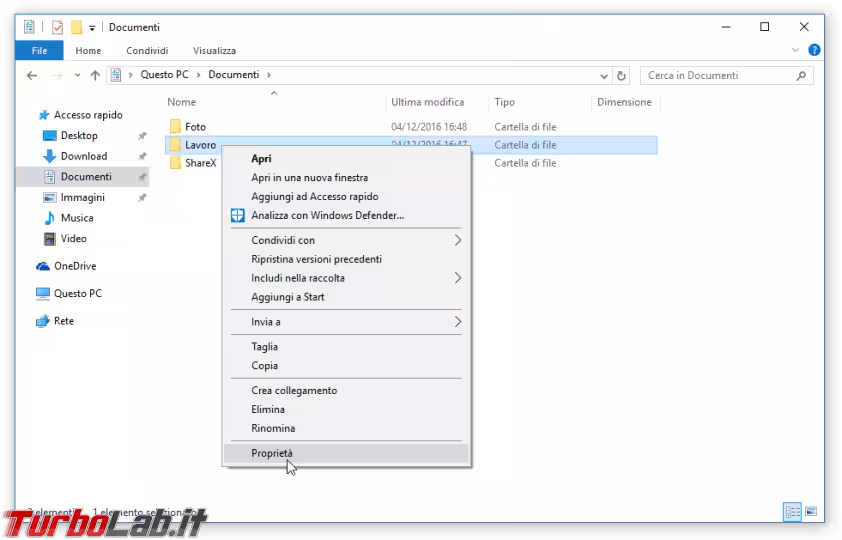The width and height of the screenshot is (842, 540).
Task: Open the address bar history dropdown
Action: [x=604, y=75]
